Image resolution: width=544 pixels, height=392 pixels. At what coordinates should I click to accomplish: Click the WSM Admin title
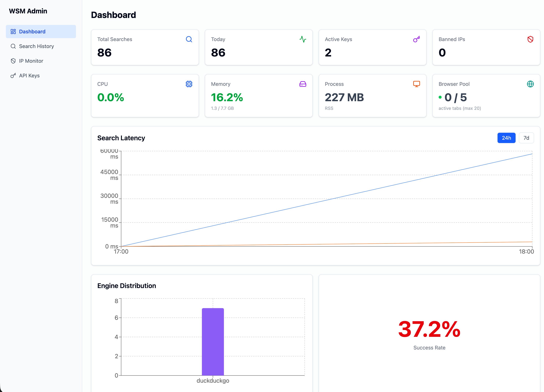point(28,11)
